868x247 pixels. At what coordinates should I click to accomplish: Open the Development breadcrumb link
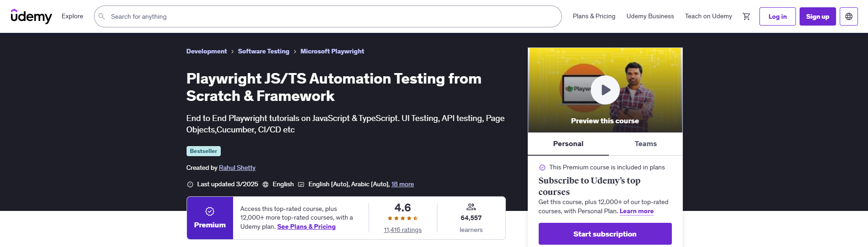(x=207, y=51)
